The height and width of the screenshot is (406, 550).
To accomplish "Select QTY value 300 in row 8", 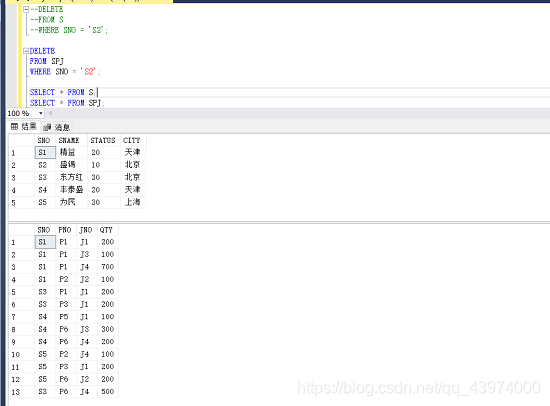I will [x=107, y=329].
